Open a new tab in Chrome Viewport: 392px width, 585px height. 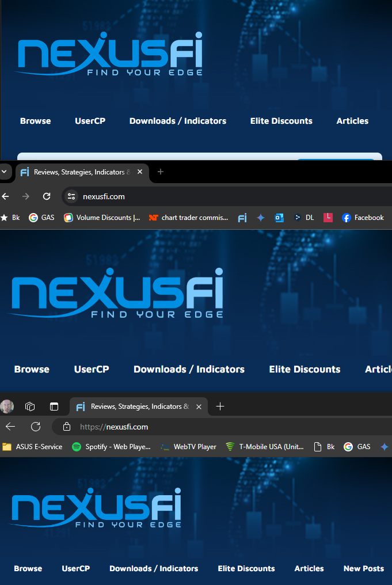click(161, 172)
